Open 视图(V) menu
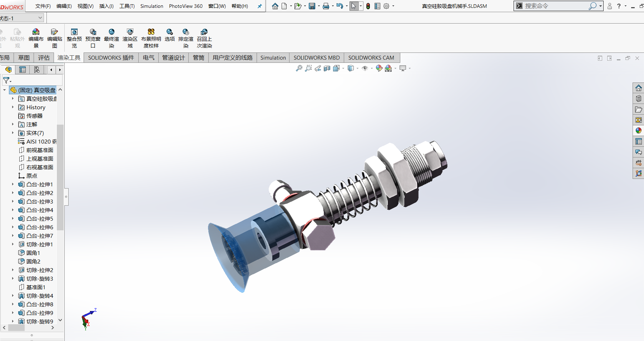The width and height of the screenshot is (644, 341). coord(85,6)
